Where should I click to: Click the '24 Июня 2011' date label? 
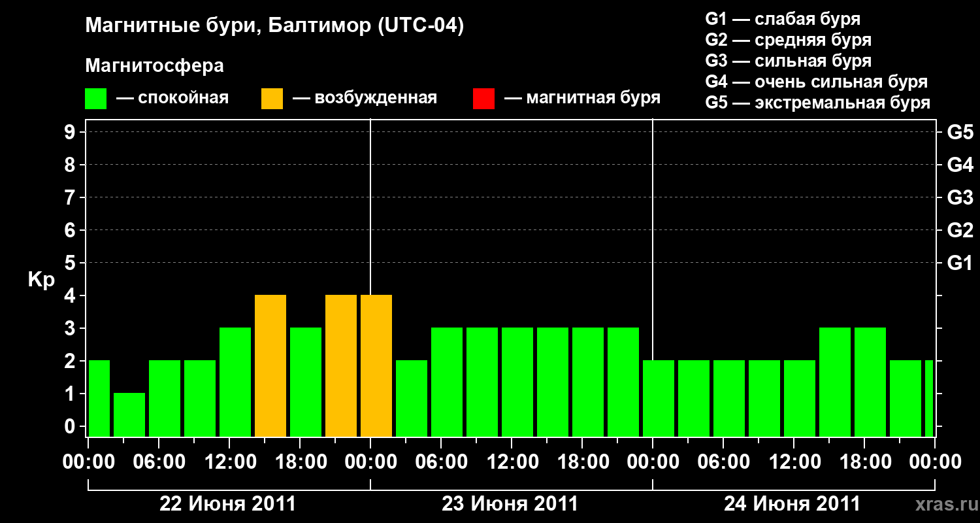tap(792, 504)
